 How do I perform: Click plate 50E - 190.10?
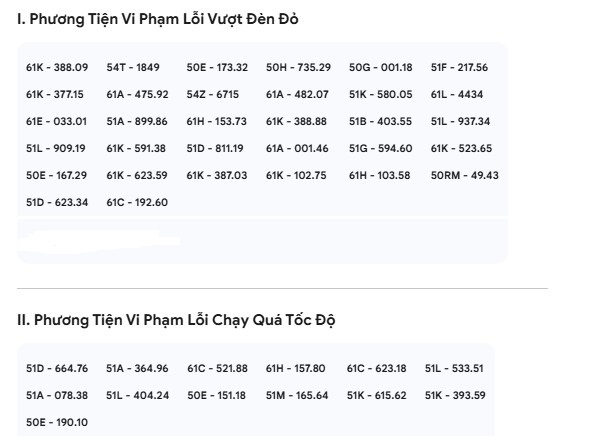coord(57,422)
